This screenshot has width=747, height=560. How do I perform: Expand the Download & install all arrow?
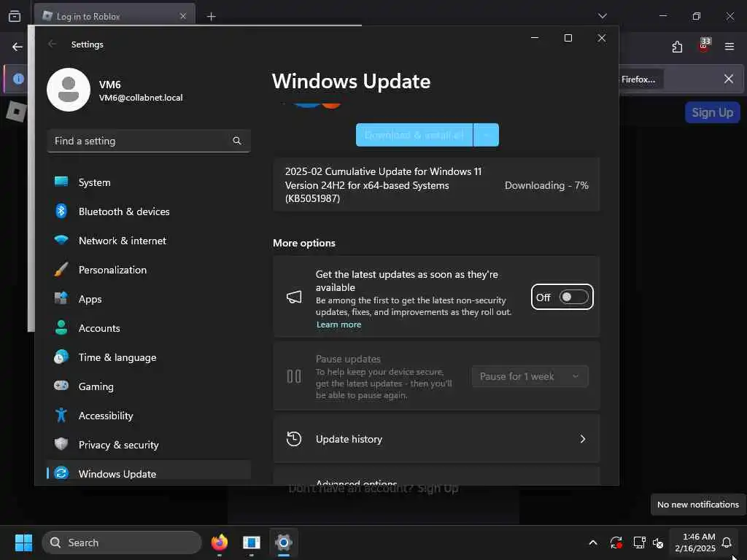(x=486, y=135)
